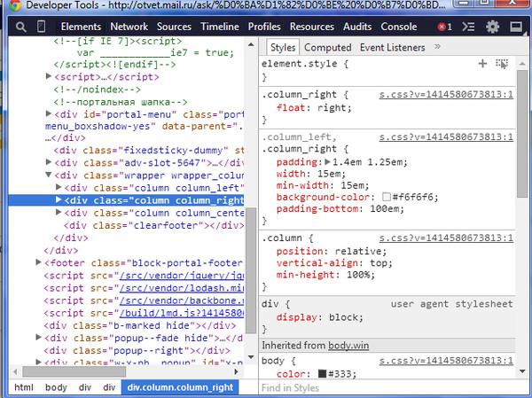This screenshot has width=532, height=398.
Task: Select the fixedsticky-dummy div row
Action: point(149,150)
